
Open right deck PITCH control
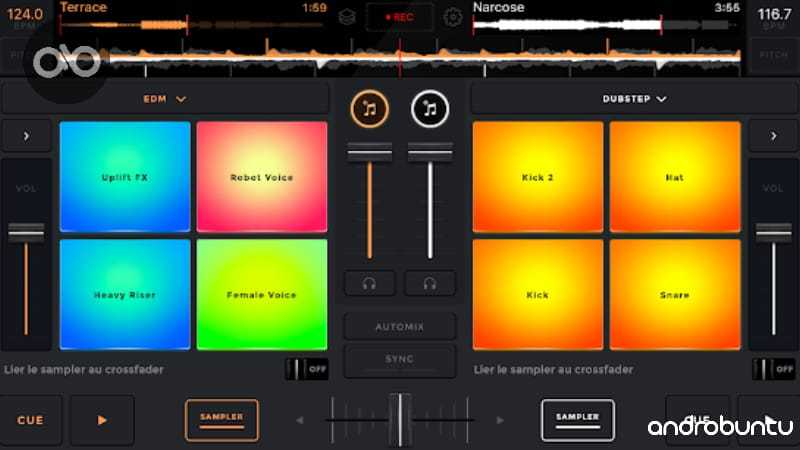click(x=773, y=55)
